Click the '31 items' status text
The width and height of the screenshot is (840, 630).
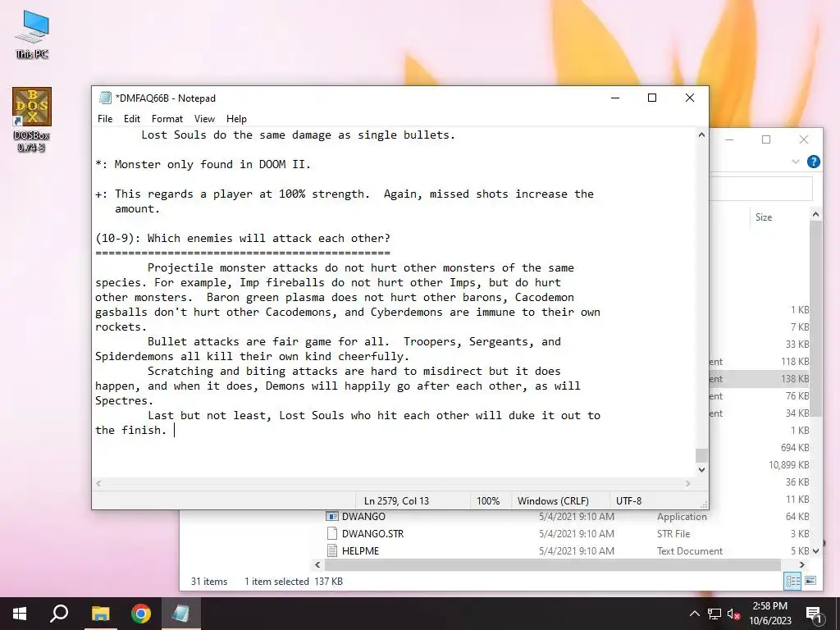pyautogui.click(x=209, y=582)
